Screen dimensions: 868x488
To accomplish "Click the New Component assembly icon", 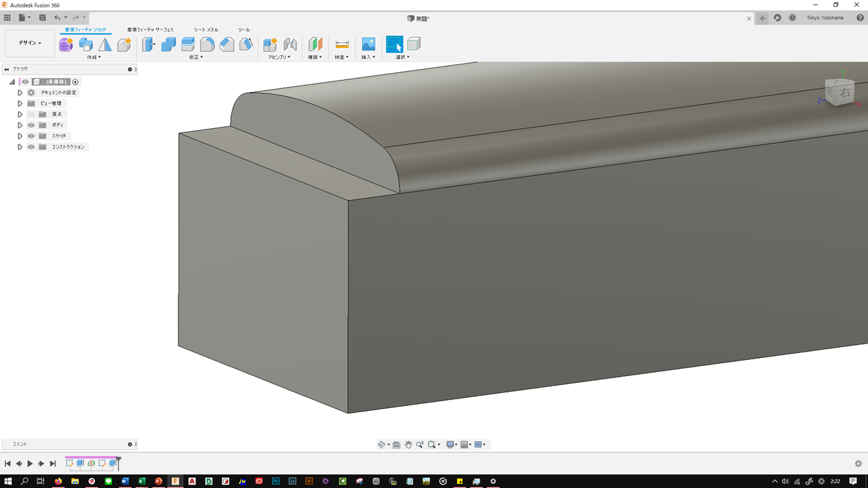I will (x=270, y=45).
